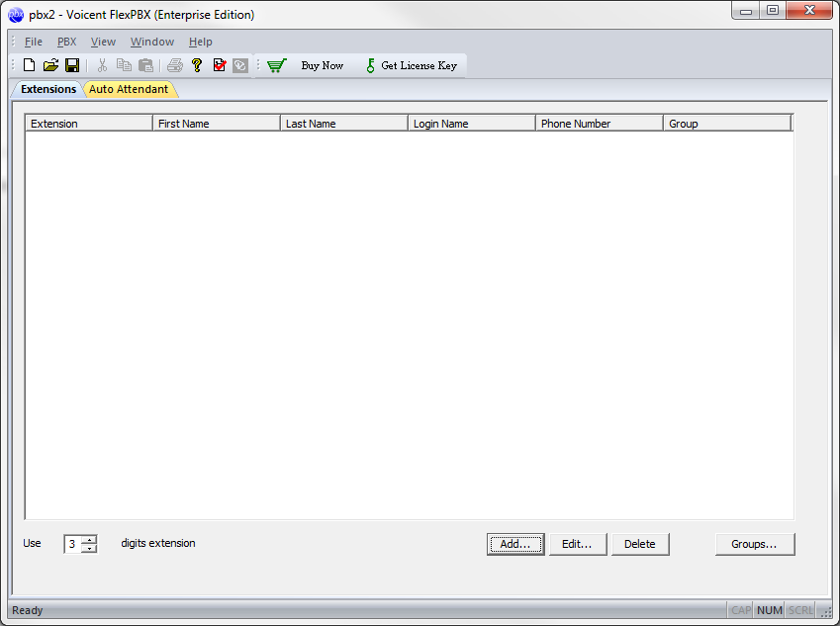Click the pbx application icon in title bar
Image resolution: width=840 pixels, height=626 pixels.
(16, 15)
